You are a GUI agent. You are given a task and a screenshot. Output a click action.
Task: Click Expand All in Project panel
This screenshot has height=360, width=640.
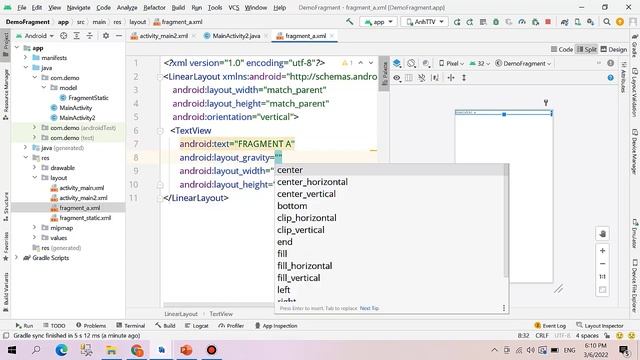[x=77, y=36]
